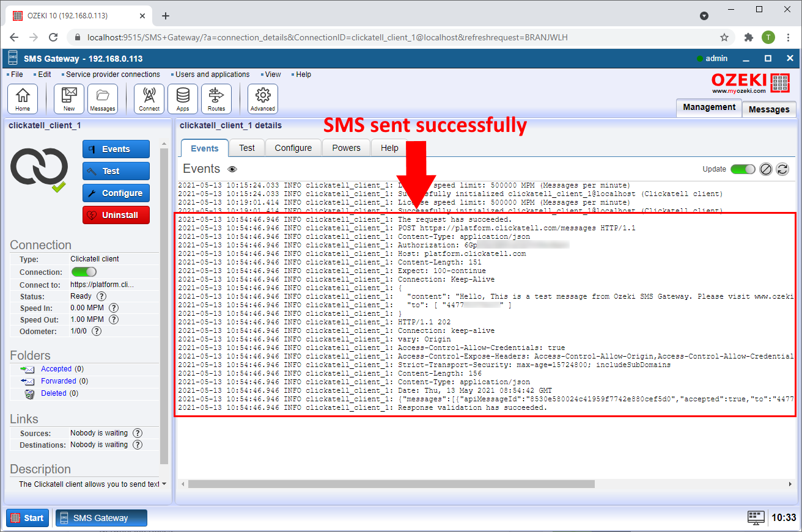This screenshot has width=802, height=532.
Task: Click the clear events circle-slash icon
Action: click(766, 169)
